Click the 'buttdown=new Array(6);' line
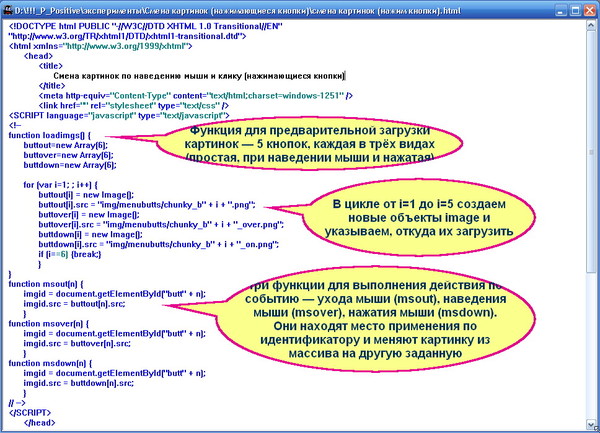This screenshot has width=600, height=433. point(70,165)
